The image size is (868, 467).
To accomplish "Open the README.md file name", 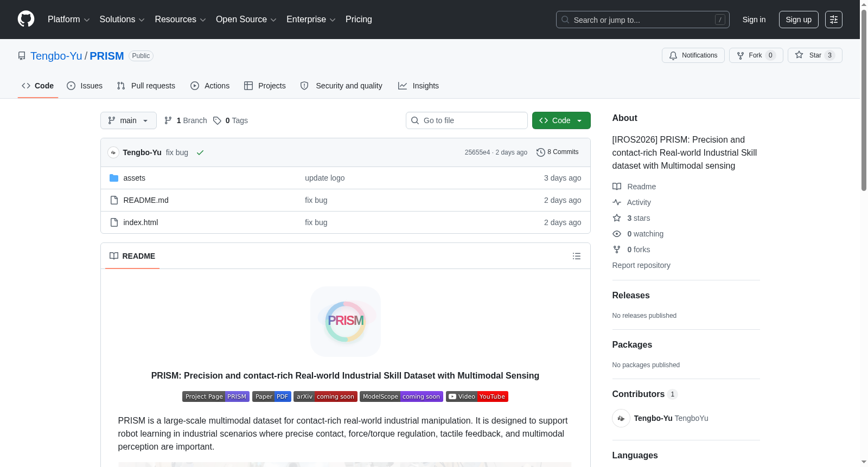I will [x=146, y=200].
